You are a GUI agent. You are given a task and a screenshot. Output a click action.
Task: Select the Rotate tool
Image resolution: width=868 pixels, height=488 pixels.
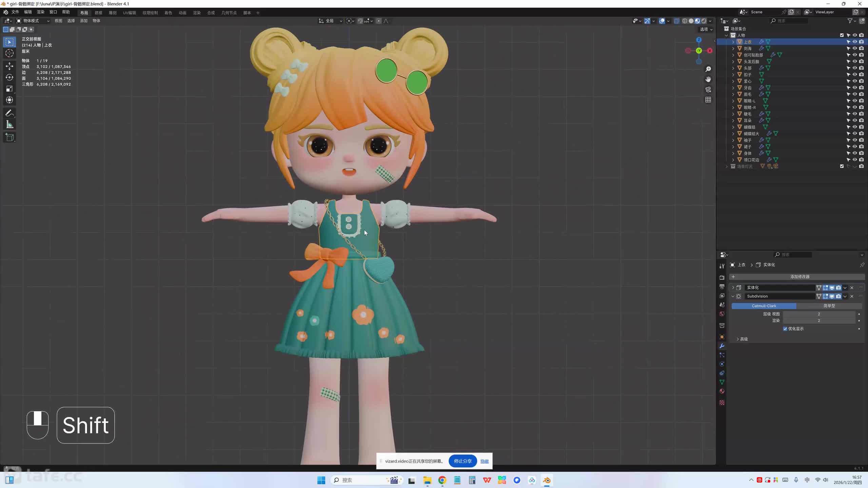pos(9,78)
